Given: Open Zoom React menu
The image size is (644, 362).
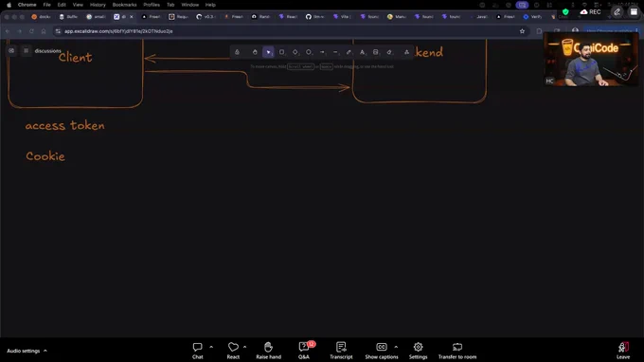Looking at the screenshot, I should tap(233, 351).
